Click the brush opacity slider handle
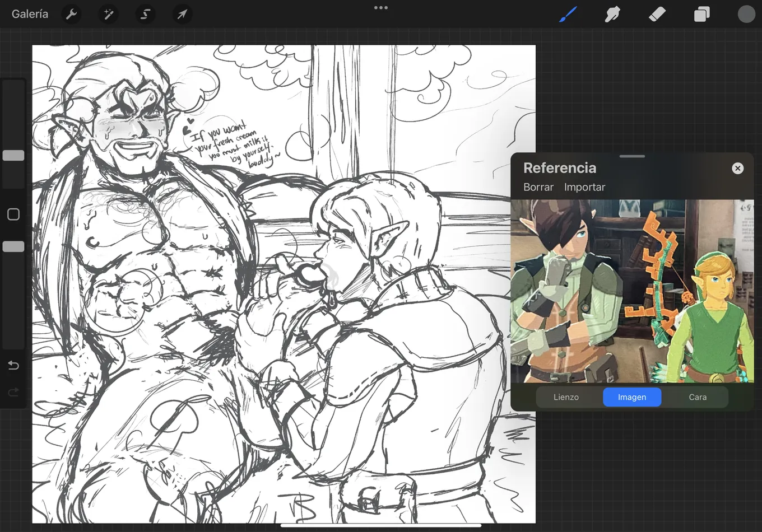 (x=13, y=246)
